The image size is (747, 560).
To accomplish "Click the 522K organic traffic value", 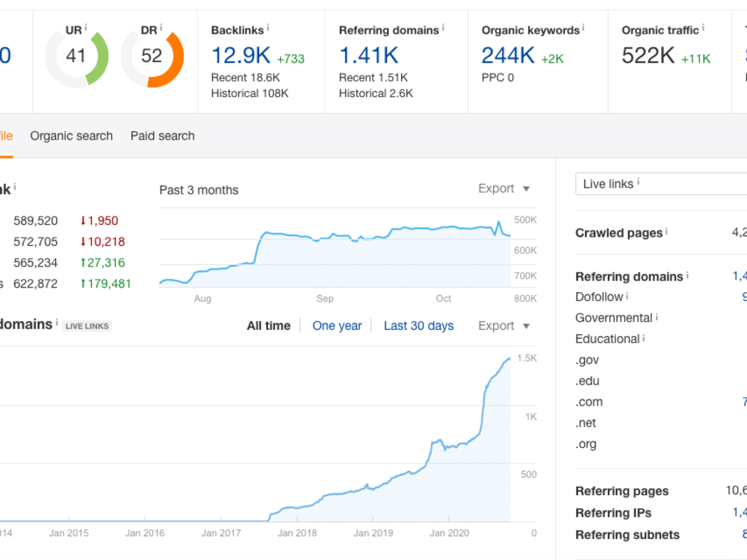I will 648,56.
